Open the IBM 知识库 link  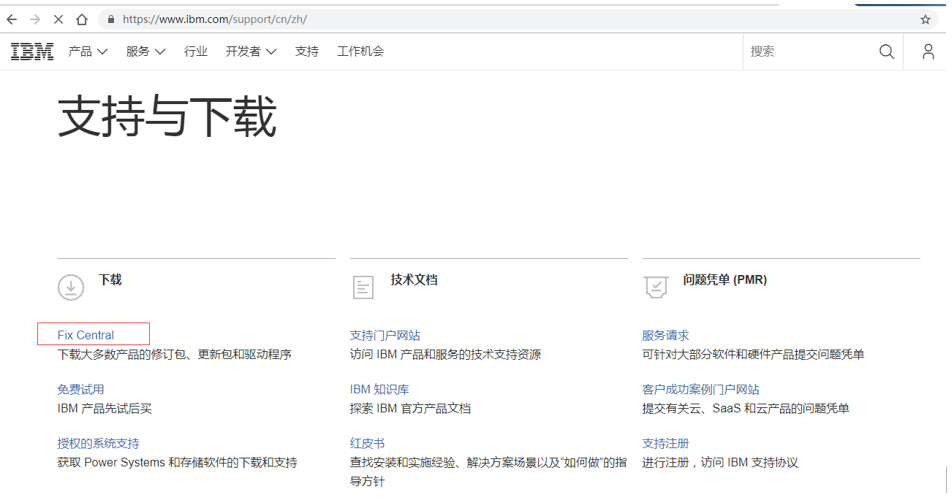(379, 389)
